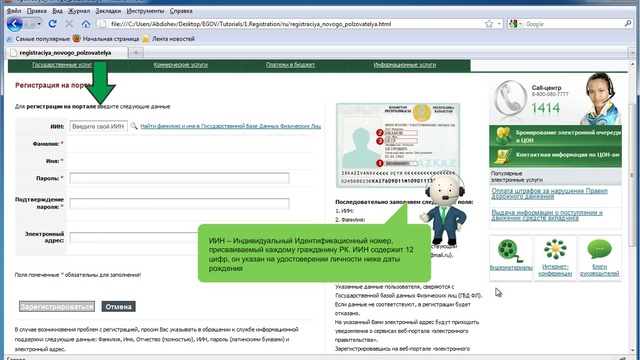Open Платежи в бюджет navigation tab
The width and height of the screenshot is (640, 360).
point(290,65)
